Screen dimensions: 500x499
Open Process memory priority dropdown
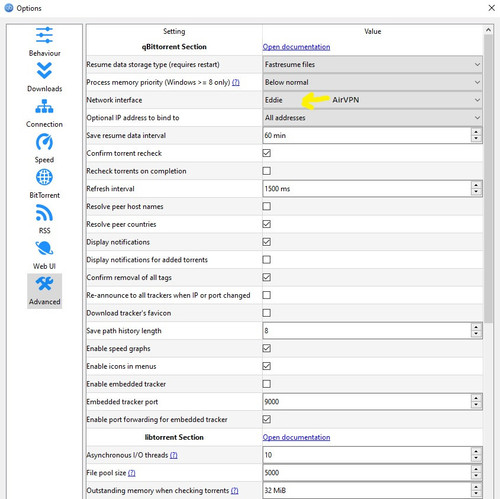coord(372,82)
